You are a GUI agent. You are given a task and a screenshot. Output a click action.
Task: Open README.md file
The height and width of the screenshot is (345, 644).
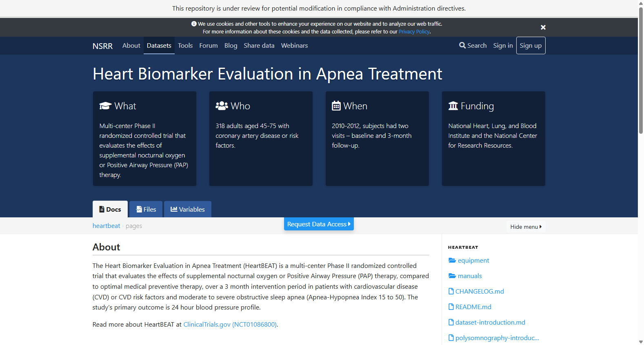[473, 307]
